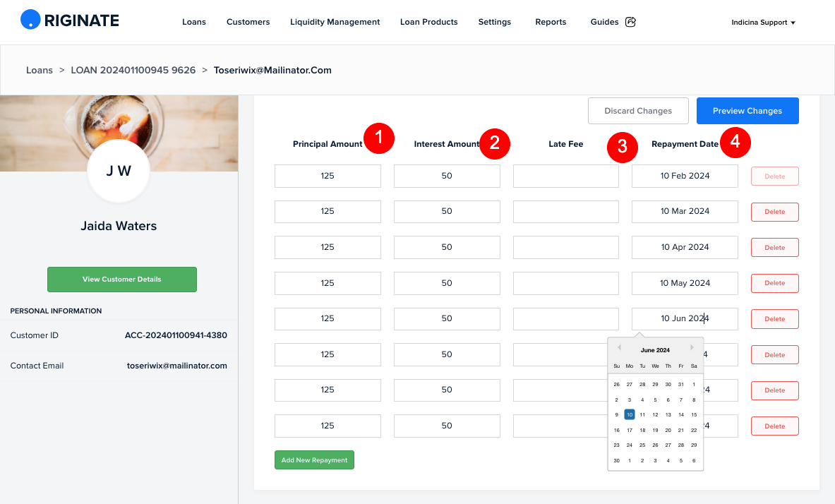This screenshot has height=504, width=835.
Task: Select June 20 in calendar
Action: 668,430
